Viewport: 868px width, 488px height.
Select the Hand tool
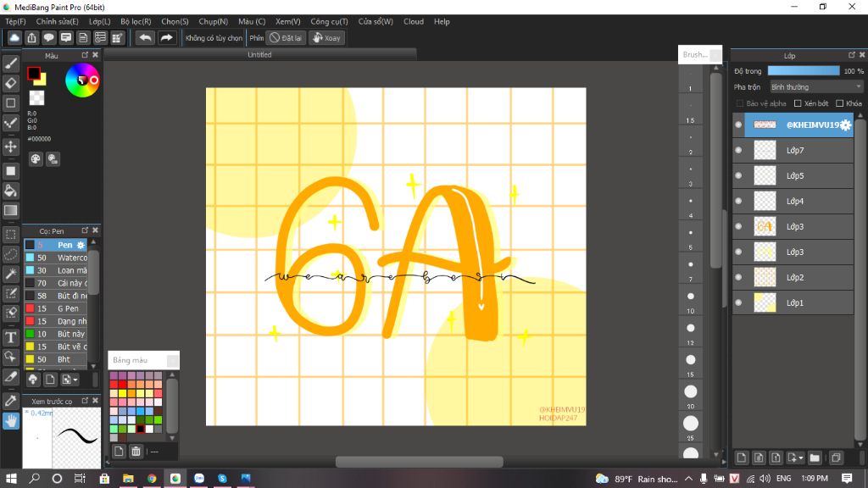click(x=10, y=421)
